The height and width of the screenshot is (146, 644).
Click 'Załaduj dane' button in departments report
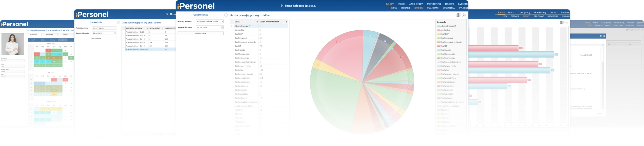pyautogui.click(x=200, y=34)
